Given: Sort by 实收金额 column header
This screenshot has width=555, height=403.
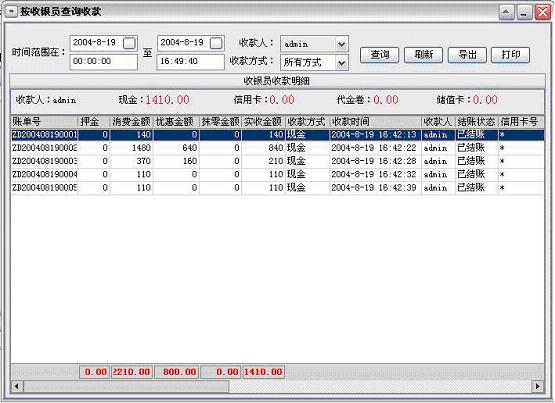Looking at the screenshot, I should click(x=263, y=122).
